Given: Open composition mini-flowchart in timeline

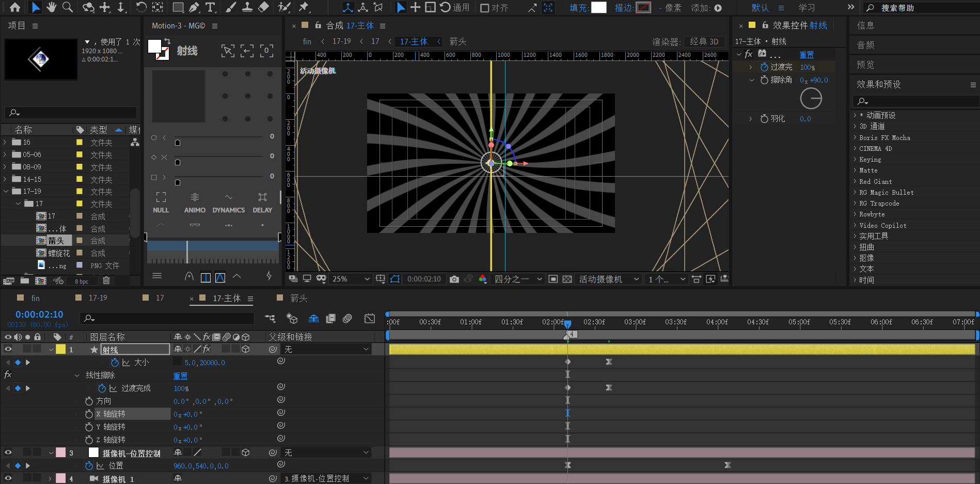Looking at the screenshot, I should point(270,318).
